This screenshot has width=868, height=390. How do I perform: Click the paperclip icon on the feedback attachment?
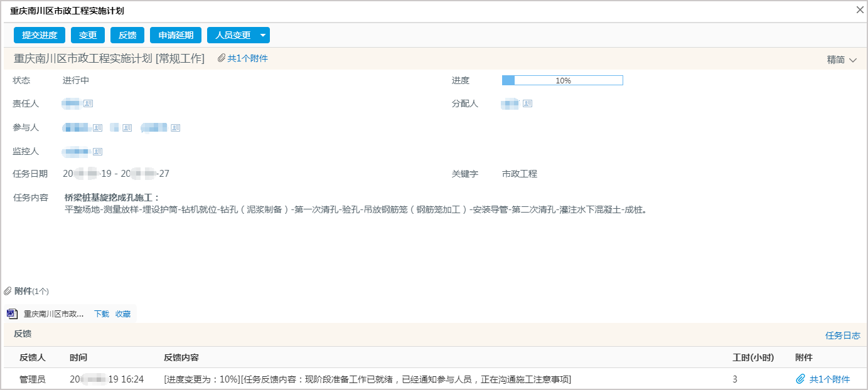pos(801,379)
